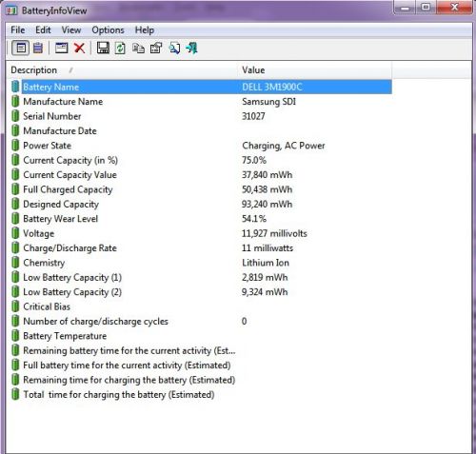
Task: Open the View menu
Action: (71, 30)
